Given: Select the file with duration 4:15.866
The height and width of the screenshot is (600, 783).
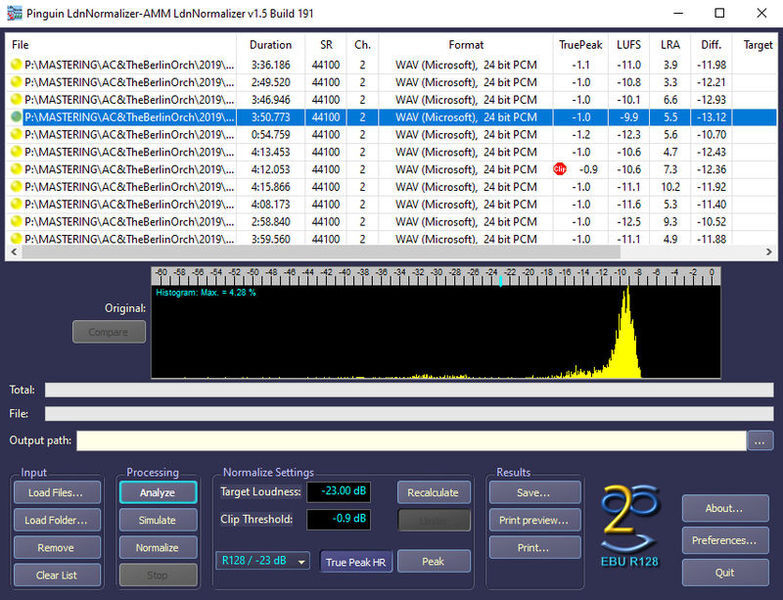Looking at the screenshot, I should (391, 187).
